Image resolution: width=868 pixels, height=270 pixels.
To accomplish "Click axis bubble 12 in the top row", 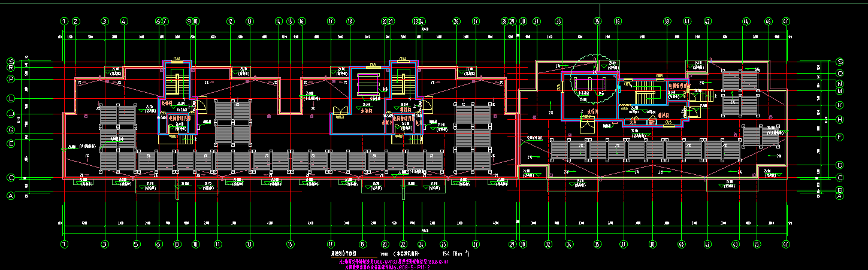I will 230,21.
